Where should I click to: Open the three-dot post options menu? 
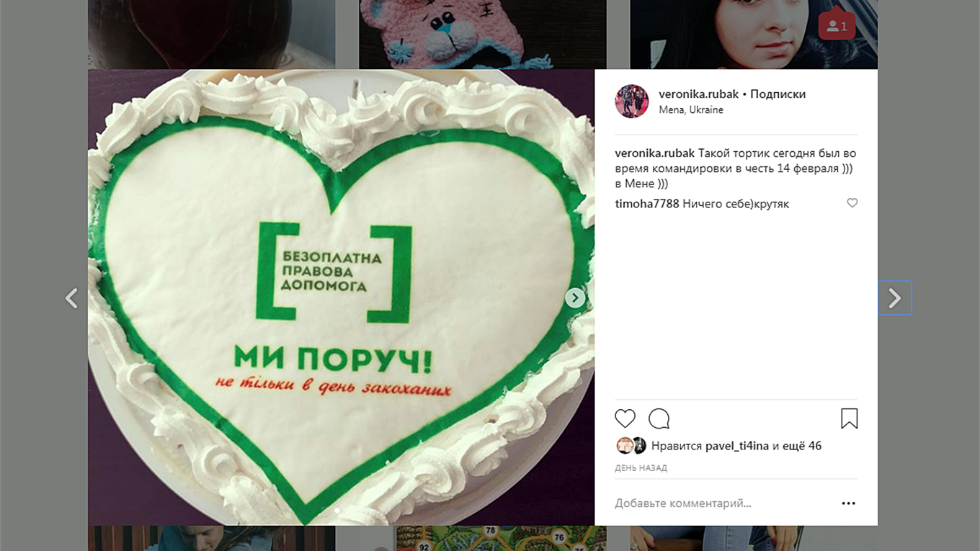point(848,503)
